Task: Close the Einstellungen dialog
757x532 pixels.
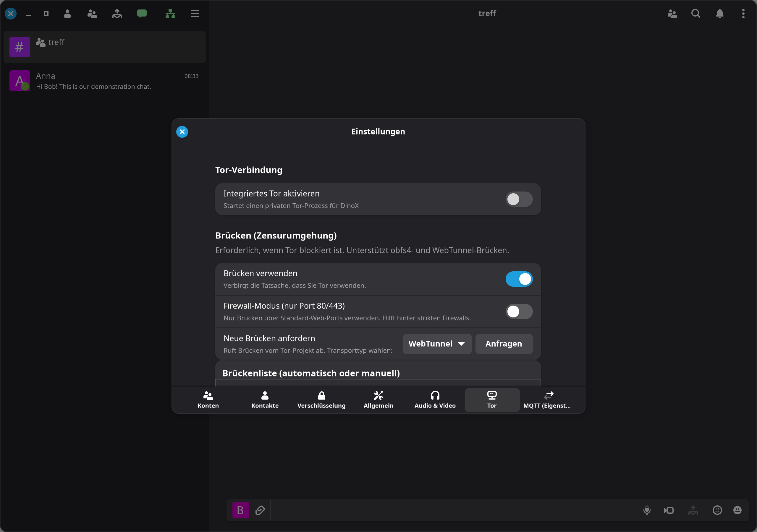Action: (x=182, y=132)
